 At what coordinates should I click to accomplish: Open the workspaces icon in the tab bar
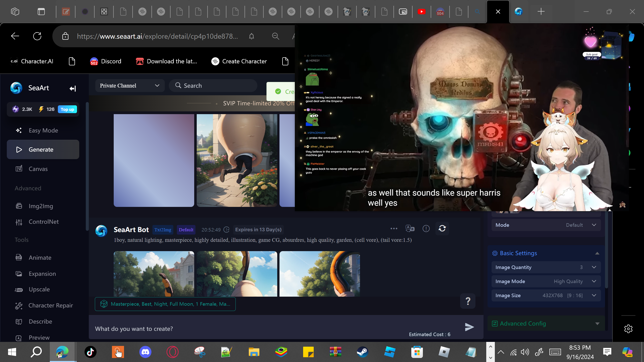coord(15,12)
